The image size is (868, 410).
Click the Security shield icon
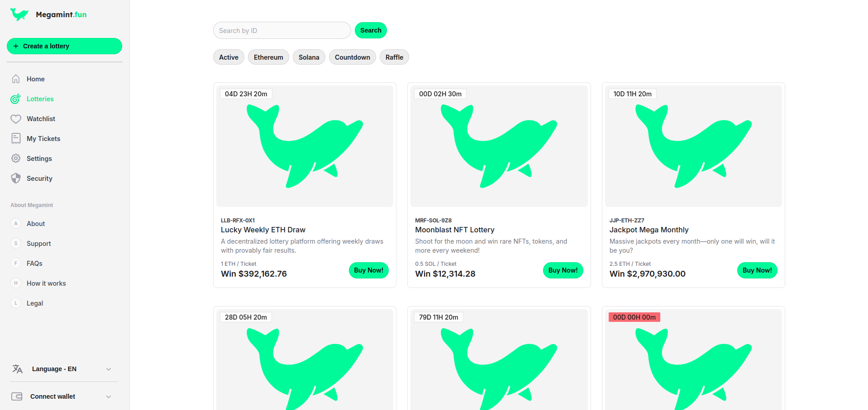click(x=16, y=179)
